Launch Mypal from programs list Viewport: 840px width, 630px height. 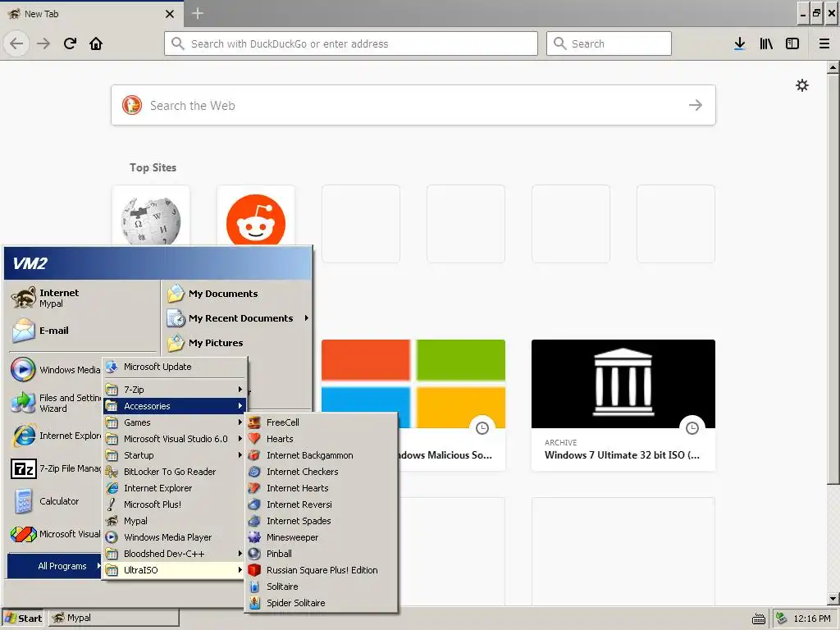tap(176, 521)
